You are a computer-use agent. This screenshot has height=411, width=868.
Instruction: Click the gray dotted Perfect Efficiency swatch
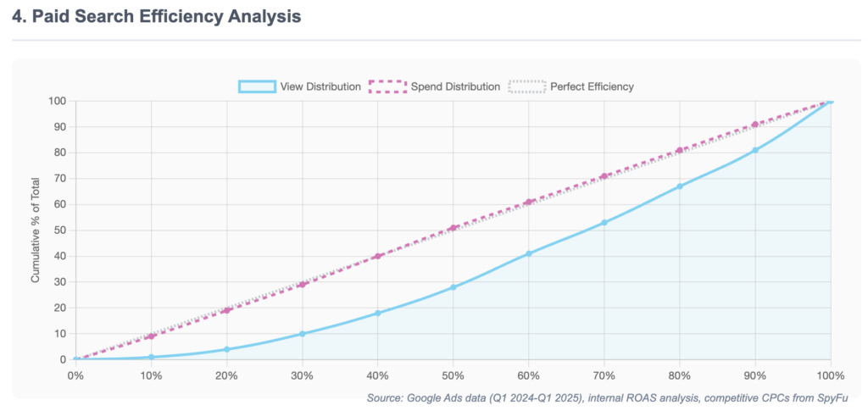click(526, 86)
